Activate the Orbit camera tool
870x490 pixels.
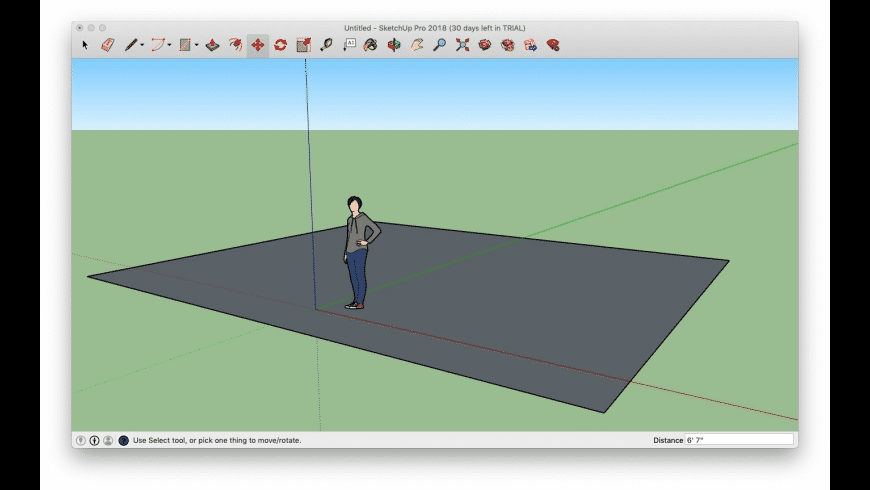pos(394,45)
